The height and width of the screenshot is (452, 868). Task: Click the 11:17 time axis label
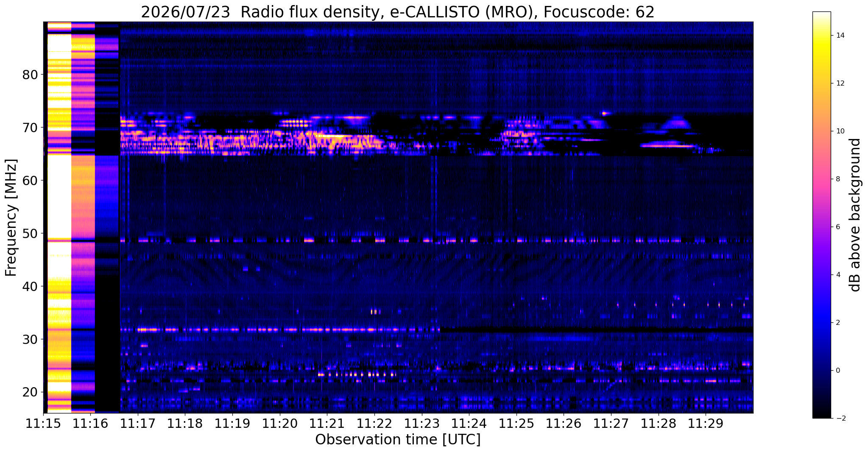pyautogui.click(x=137, y=424)
